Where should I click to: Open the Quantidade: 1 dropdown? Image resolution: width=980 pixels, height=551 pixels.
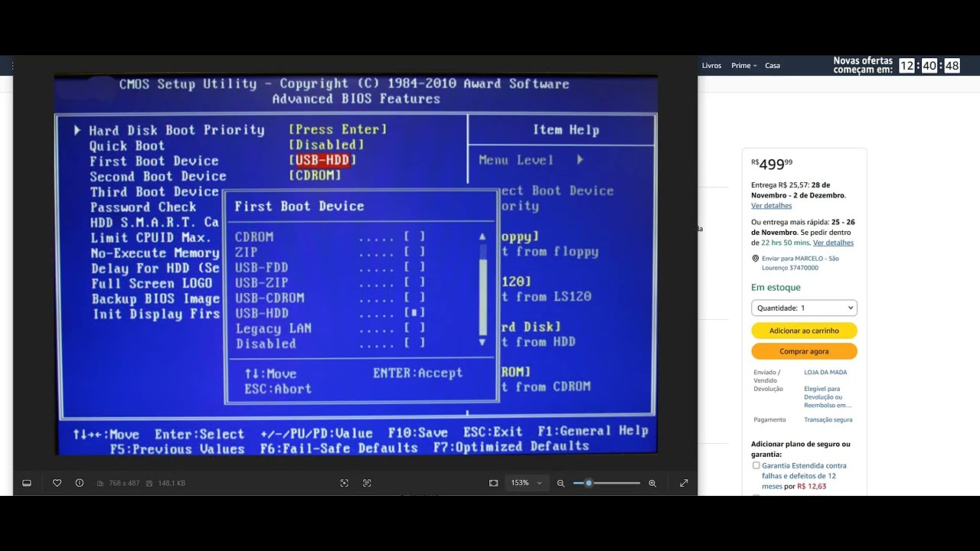804,308
